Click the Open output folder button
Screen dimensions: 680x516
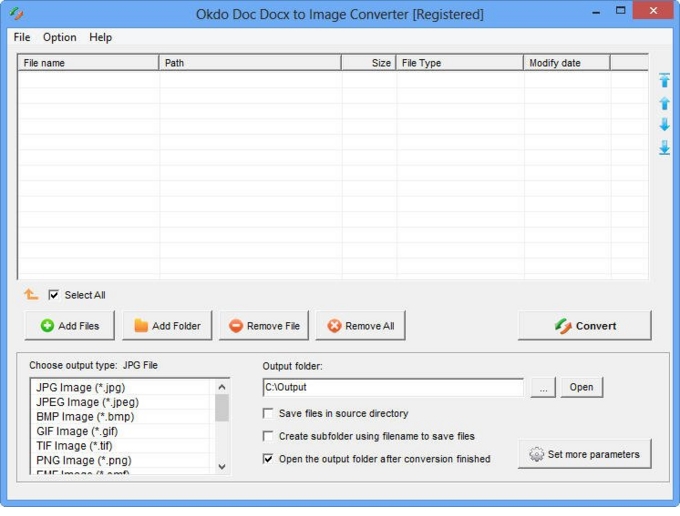coord(582,387)
